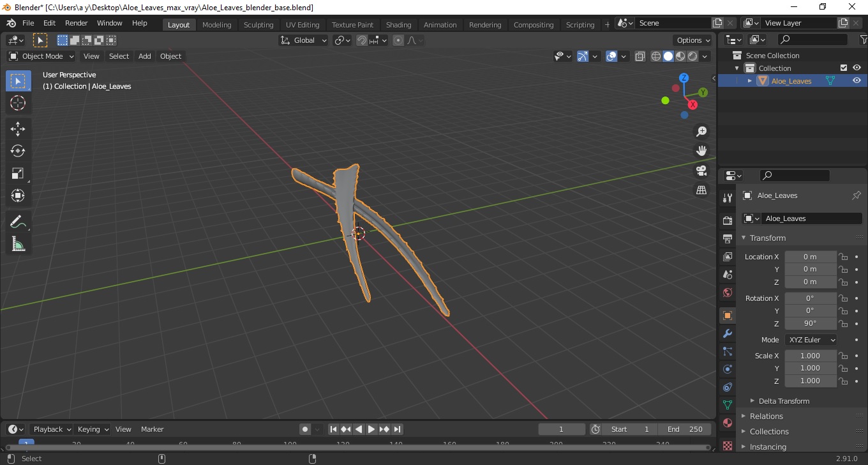Viewport: 868px width, 465px height.
Task: Open the Particle properties tab
Action: point(727,351)
